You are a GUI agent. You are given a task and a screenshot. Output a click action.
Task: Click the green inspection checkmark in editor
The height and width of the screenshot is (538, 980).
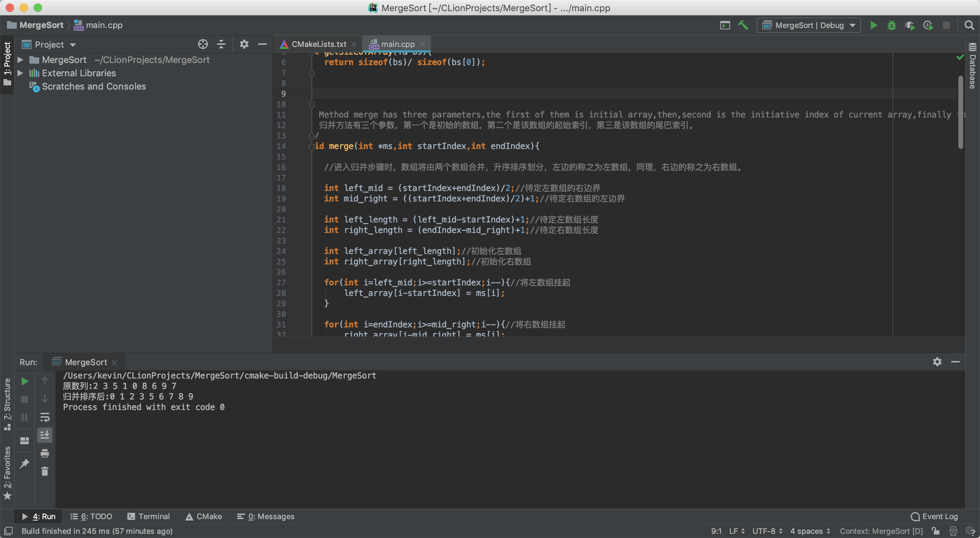960,57
